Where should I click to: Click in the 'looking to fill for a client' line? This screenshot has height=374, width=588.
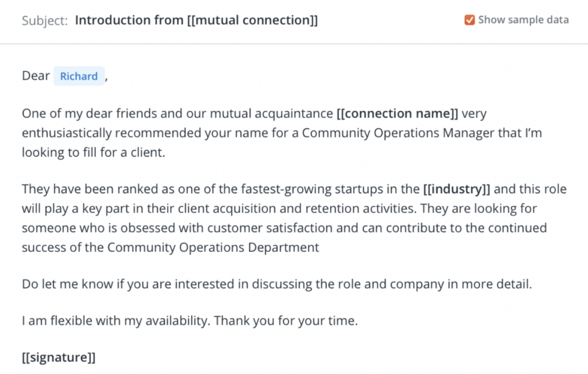click(x=94, y=152)
